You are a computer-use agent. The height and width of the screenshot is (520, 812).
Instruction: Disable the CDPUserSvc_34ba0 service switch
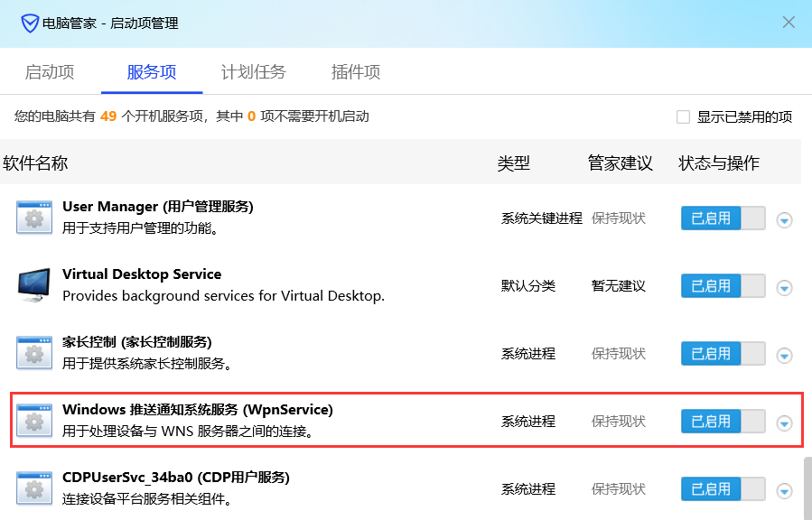723,489
